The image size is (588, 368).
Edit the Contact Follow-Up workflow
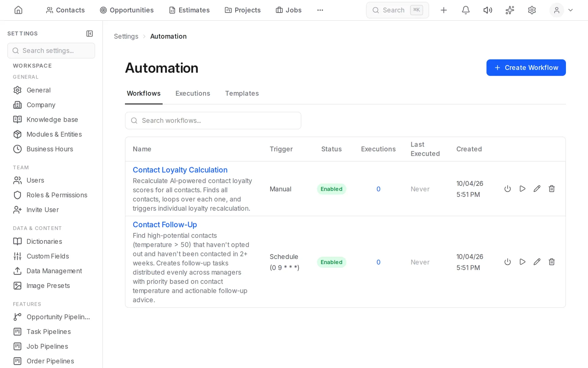[x=537, y=262]
